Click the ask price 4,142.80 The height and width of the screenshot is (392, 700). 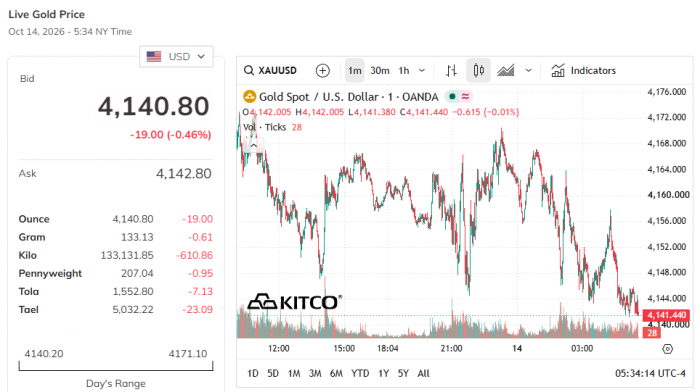tap(183, 174)
